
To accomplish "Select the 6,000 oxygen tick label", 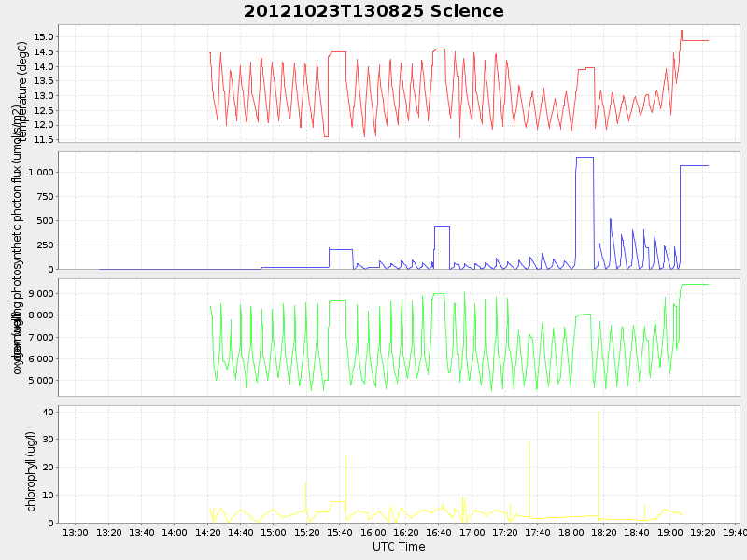I will (41, 359).
